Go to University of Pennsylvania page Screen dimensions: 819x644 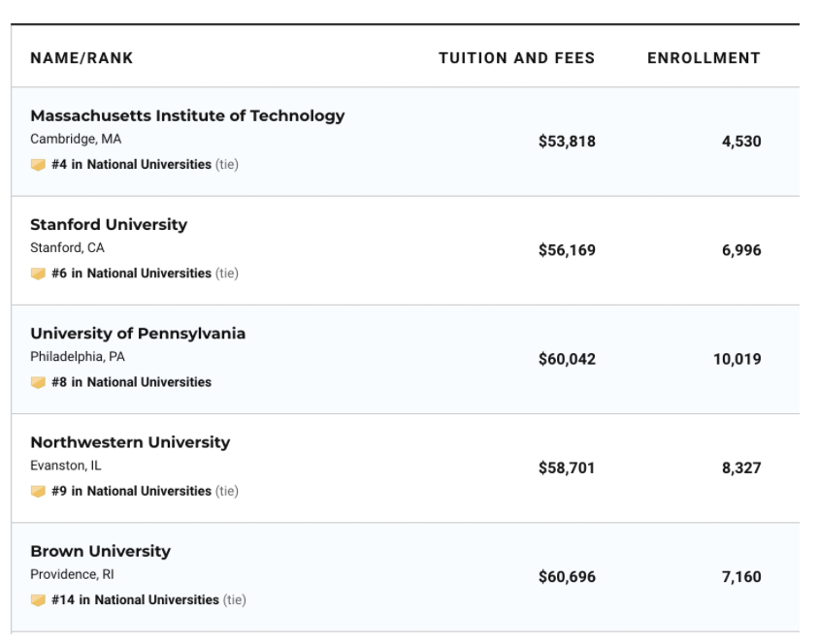click(x=138, y=334)
